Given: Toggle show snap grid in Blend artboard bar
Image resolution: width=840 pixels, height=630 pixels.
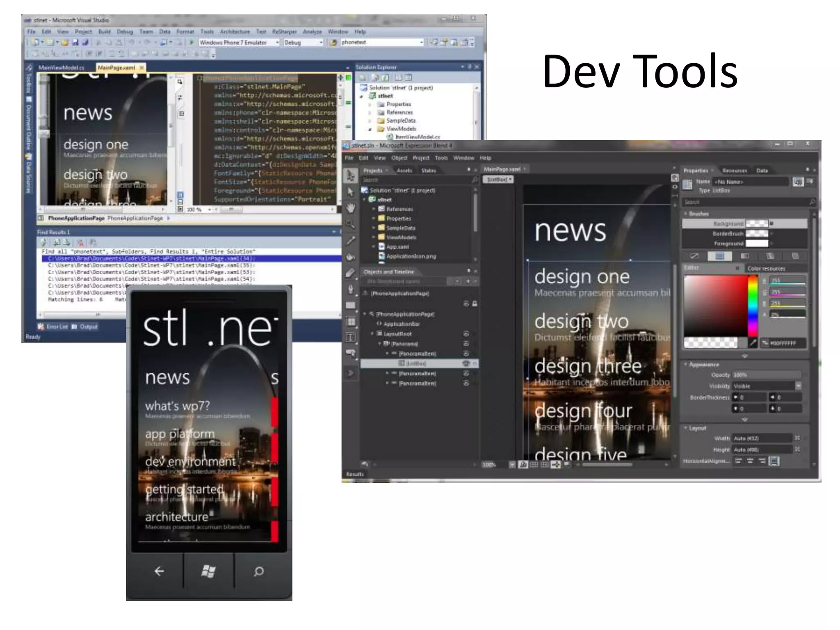Looking at the screenshot, I should 534,464.
